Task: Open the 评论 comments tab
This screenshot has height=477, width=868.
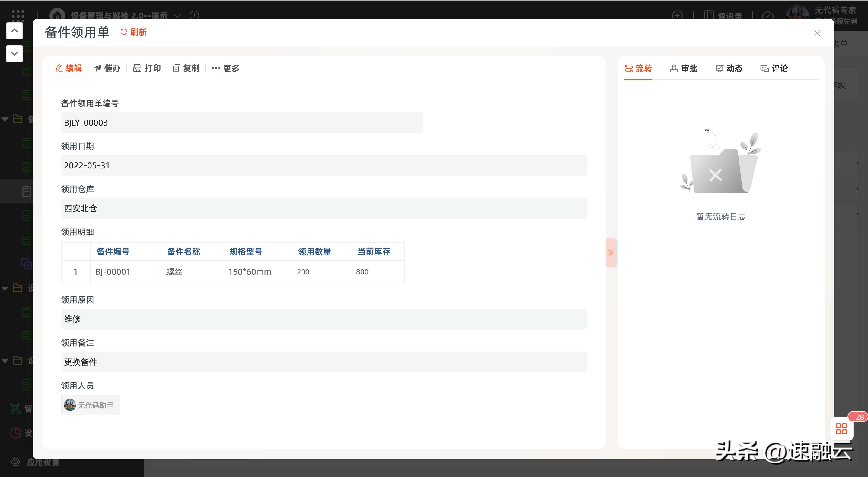Action: (774, 68)
